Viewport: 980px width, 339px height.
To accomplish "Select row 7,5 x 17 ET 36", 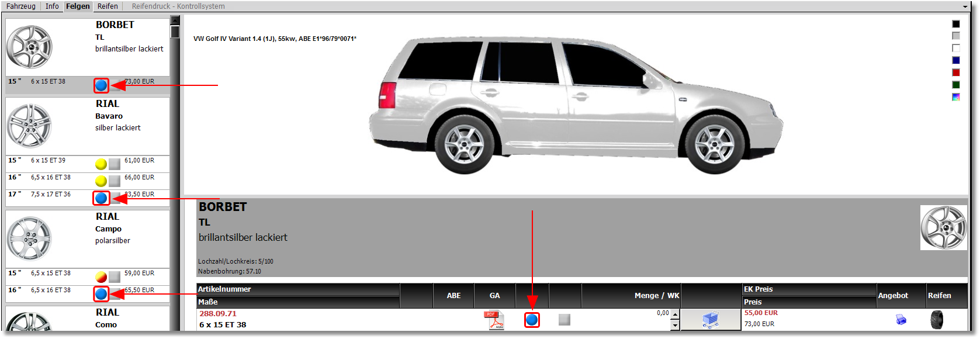I will pos(88,198).
